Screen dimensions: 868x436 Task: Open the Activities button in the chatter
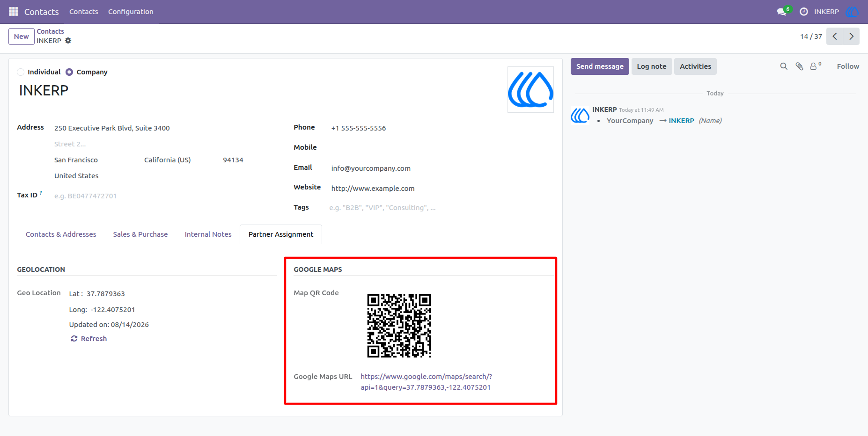tap(695, 66)
